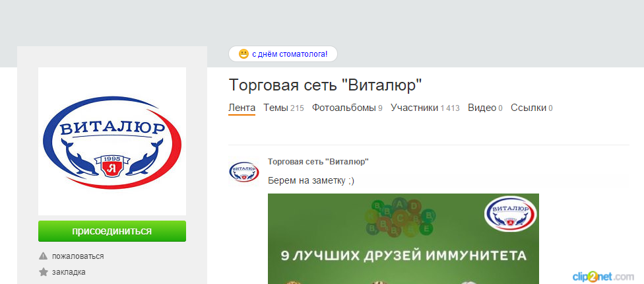Click post author name Торговая сеть "Виталюр"

(318, 162)
